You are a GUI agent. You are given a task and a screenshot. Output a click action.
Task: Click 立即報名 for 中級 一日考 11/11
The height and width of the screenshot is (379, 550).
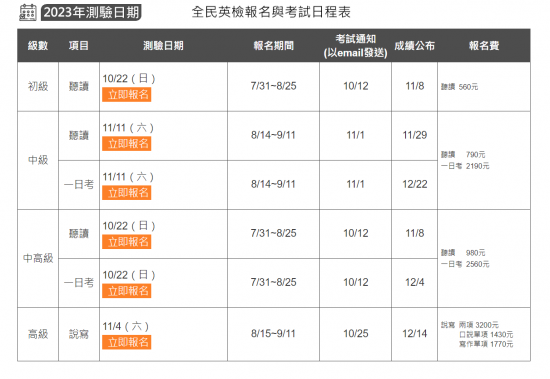click(x=127, y=193)
